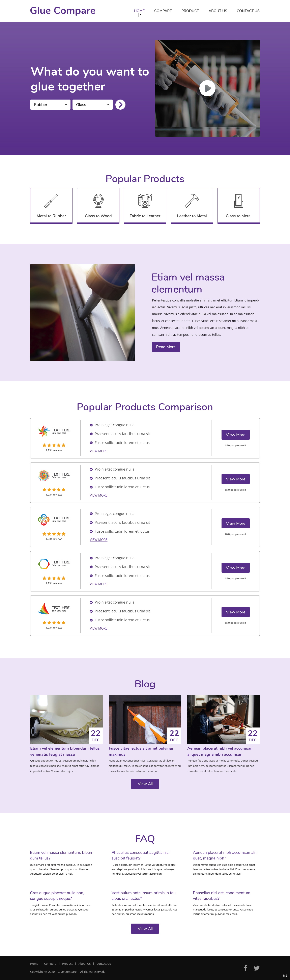Image resolution: width=290 pixels, height=980 pixels.
Task: Click View All under the Blog section
Action: pos(145,784)
